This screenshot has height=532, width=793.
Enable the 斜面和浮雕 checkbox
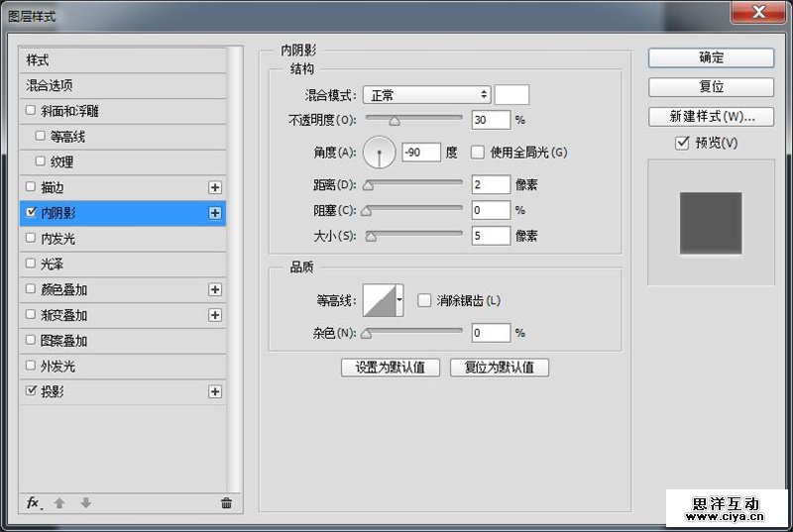click(31, 111)
